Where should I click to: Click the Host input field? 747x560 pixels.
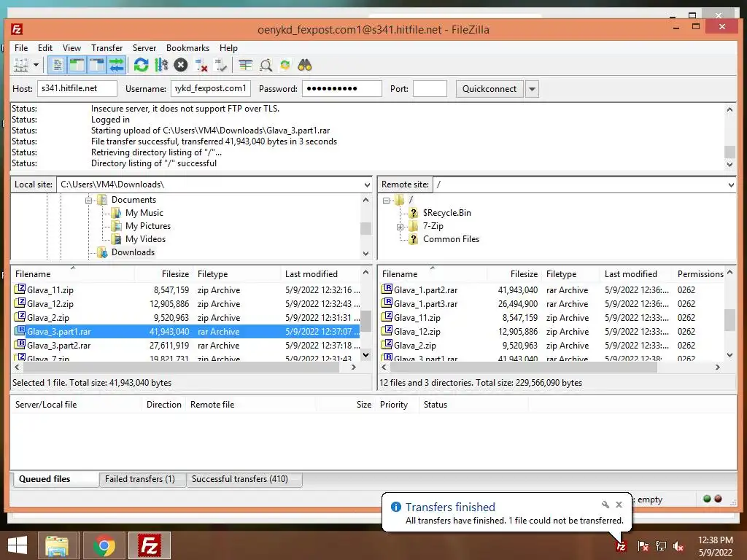(77, 88)
